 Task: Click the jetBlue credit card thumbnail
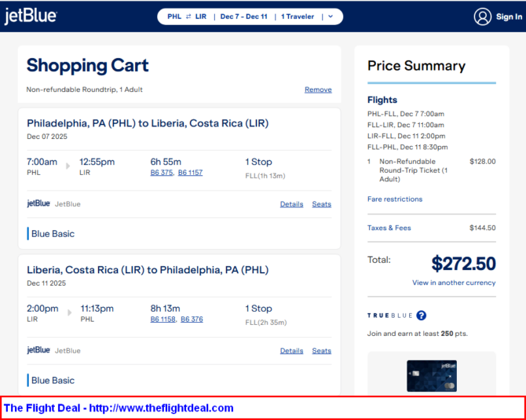tap(431, 375)
